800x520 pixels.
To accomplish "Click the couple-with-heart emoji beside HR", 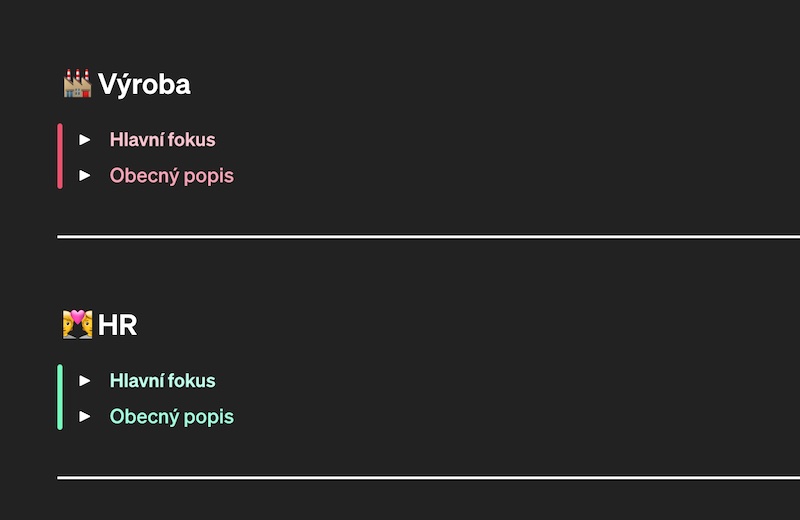I will pos(78,324).
